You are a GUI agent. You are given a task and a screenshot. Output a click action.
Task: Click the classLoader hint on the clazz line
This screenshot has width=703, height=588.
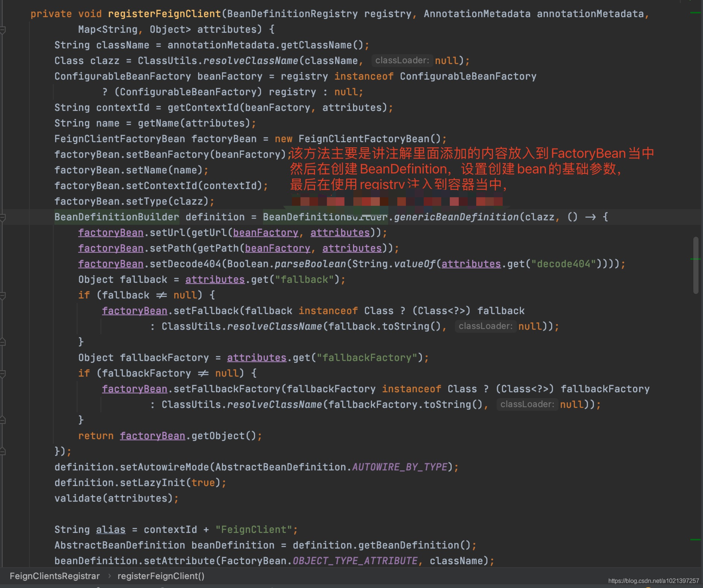[x=402, y=60]
